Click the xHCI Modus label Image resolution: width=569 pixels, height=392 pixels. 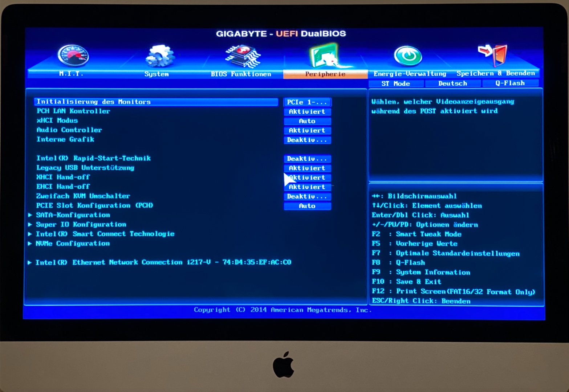[x=57, y=121]
